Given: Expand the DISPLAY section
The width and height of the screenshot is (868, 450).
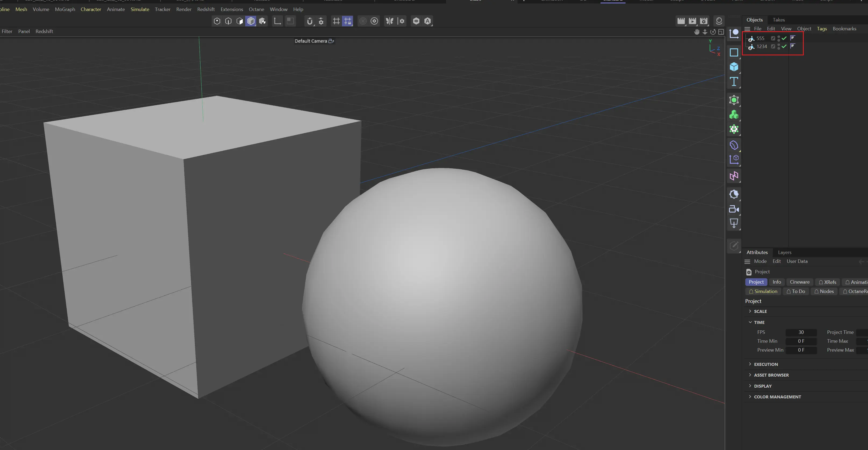Looking at the screenshot, I should pyautogui.click(x=750, y=385).
